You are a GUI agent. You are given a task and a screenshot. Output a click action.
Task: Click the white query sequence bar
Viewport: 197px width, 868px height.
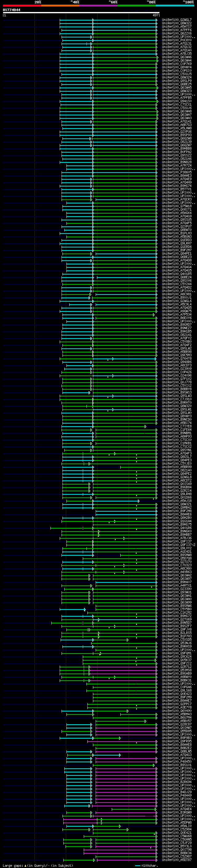81,13
